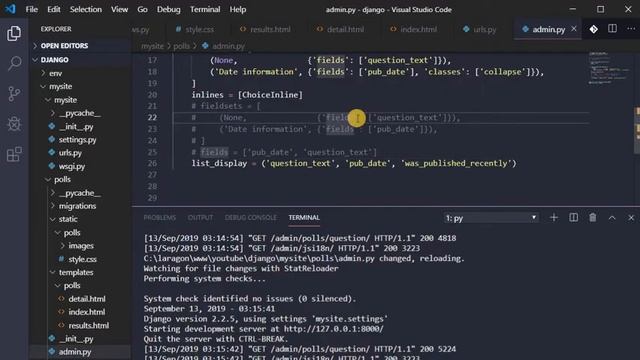This screenshot has width=640, height=360.
Task: Close the admin.py editor tab
Action: (x=574, y=29)
